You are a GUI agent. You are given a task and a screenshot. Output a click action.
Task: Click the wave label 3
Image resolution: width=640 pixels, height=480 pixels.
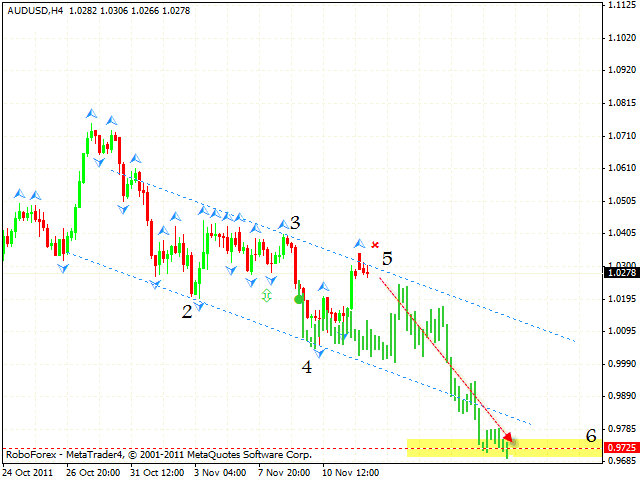pyautogui.click(x=296, y=224)
